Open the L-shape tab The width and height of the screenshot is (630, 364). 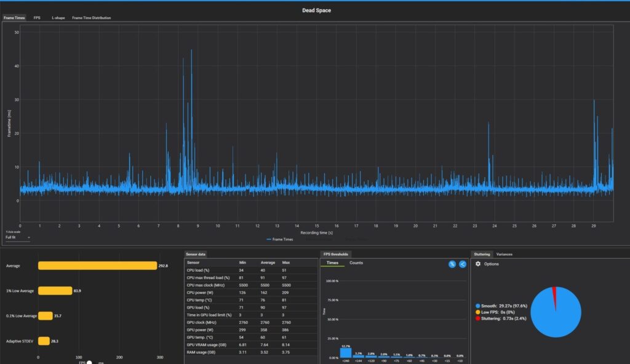click(58, 18)
